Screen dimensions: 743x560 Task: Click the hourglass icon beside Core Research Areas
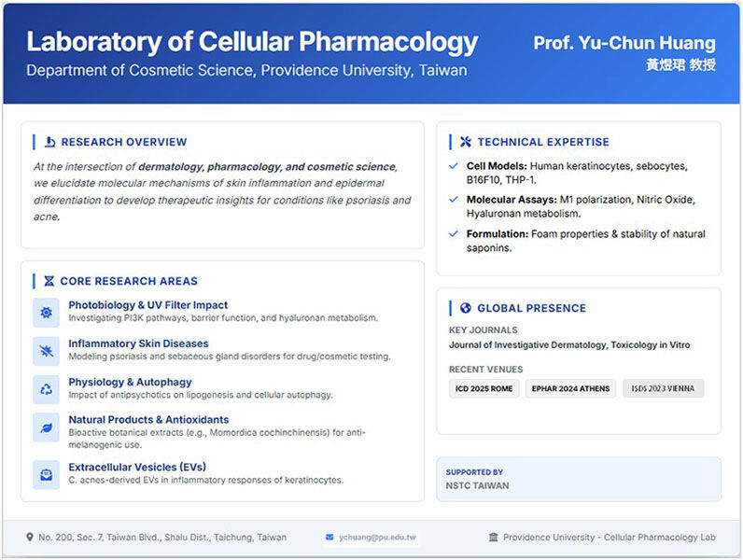(49, 281)
